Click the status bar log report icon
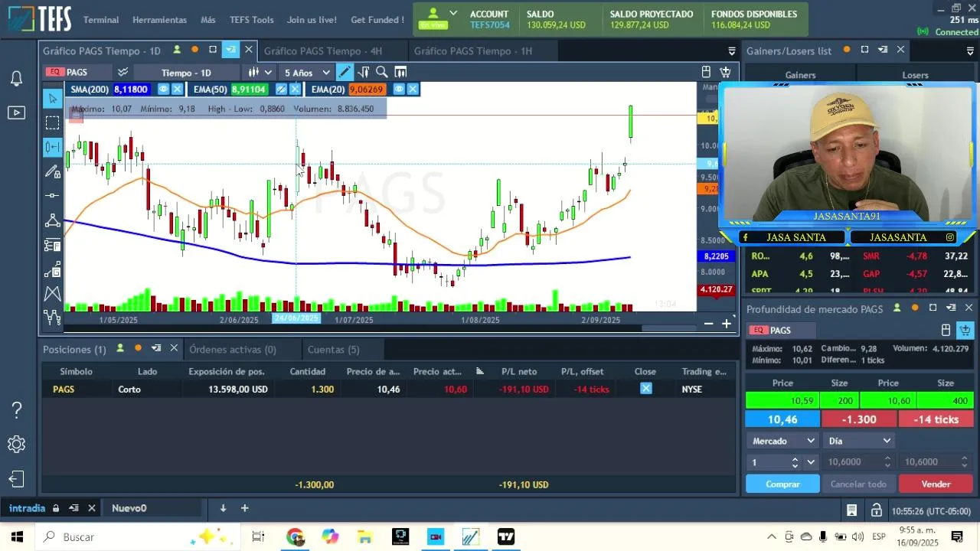 [x=851, y=510]
